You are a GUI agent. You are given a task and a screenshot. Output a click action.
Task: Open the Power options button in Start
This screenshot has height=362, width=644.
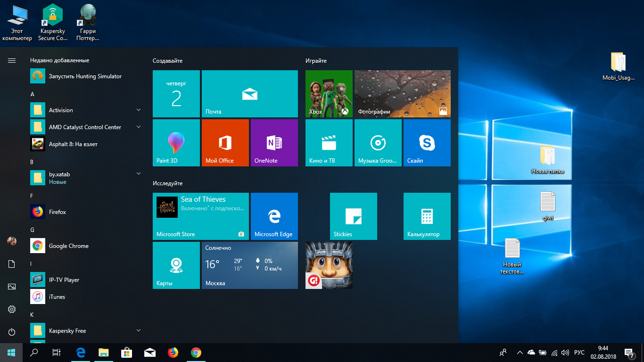coord(12,332)
